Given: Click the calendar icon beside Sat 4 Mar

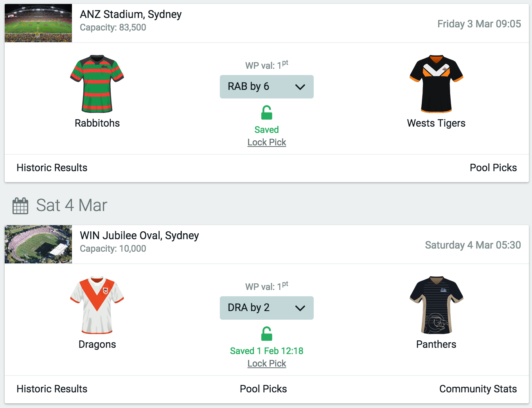Looking at the screenshot, I should tap(20, 205).
